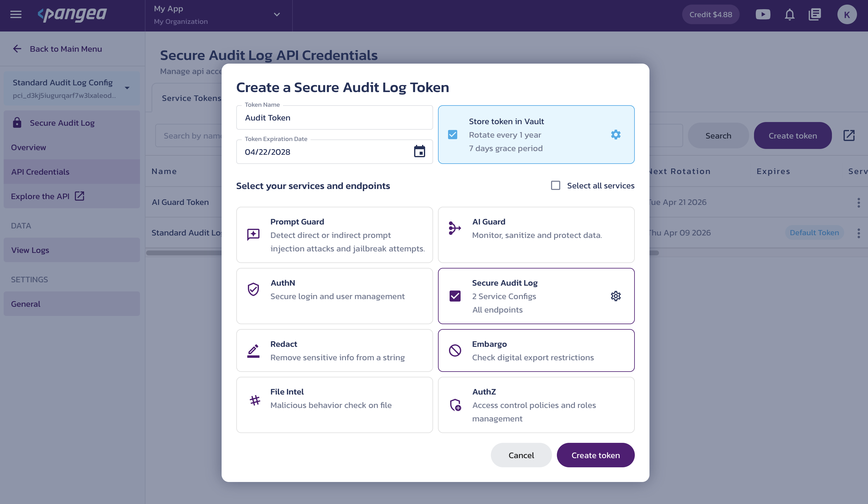868x504 pixels.
Task: Click the back arrow icon
Action: tap(17, 49)
